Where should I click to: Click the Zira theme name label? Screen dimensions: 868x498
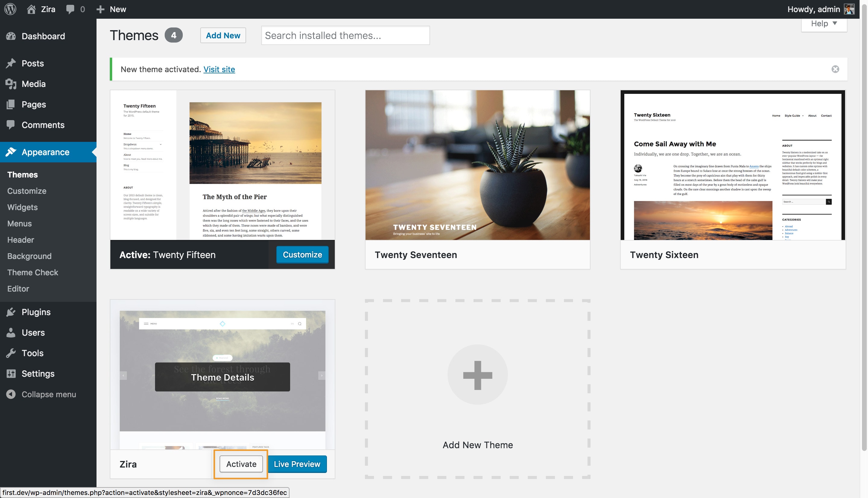tap(128, 464)
